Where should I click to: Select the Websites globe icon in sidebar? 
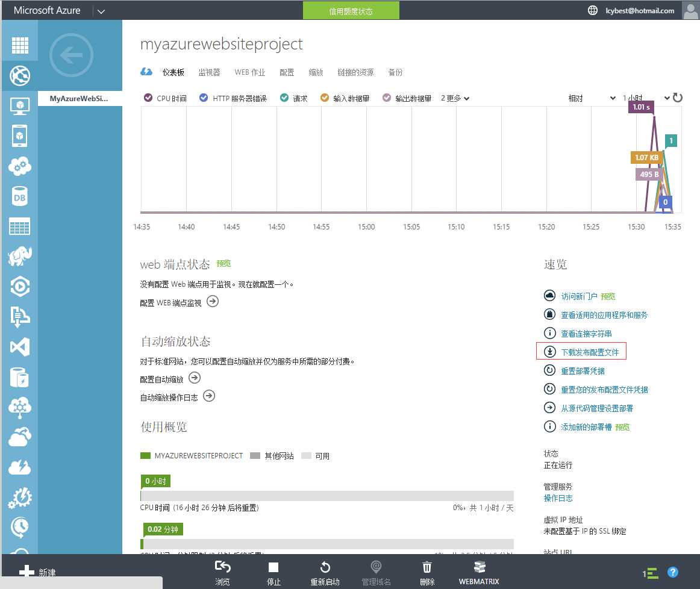coord(20,75)
